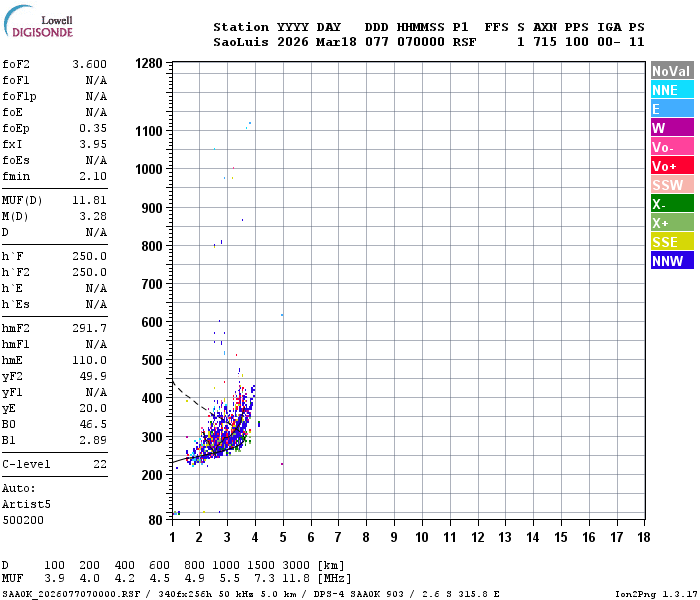Click the MUF 11.8 value at 3000 km
This screenshot has height=600, width=700.
[x=296, y=579]
